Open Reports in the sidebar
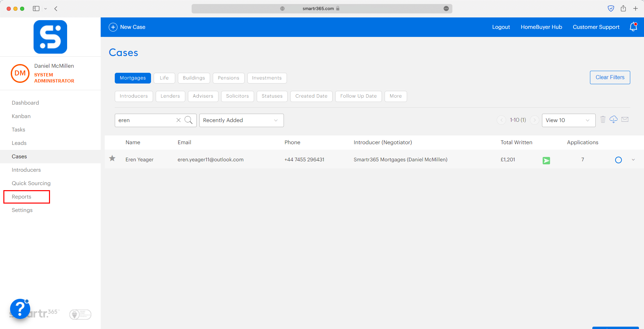644x329 pixels. click(21, 197)
